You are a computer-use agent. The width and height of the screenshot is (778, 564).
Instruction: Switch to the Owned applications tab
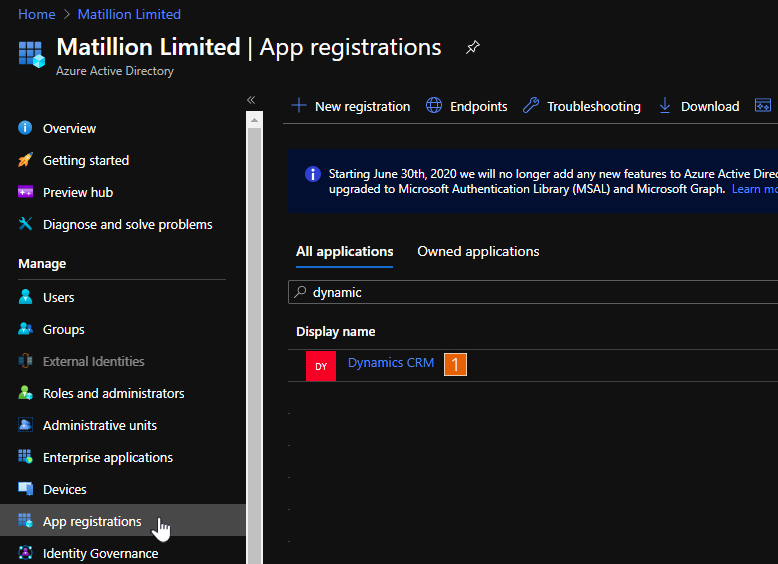coord(478,251)
